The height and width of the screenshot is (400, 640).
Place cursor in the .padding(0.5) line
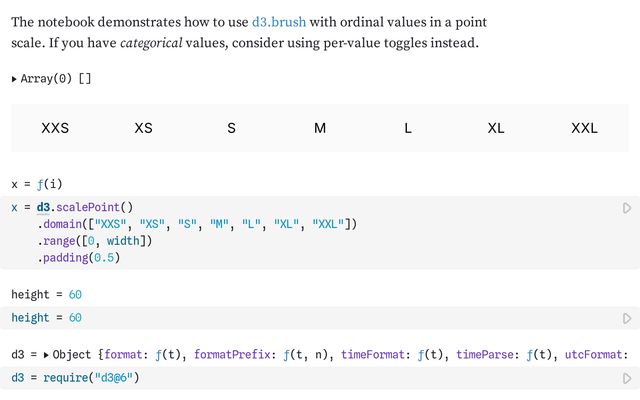[80, 257]
